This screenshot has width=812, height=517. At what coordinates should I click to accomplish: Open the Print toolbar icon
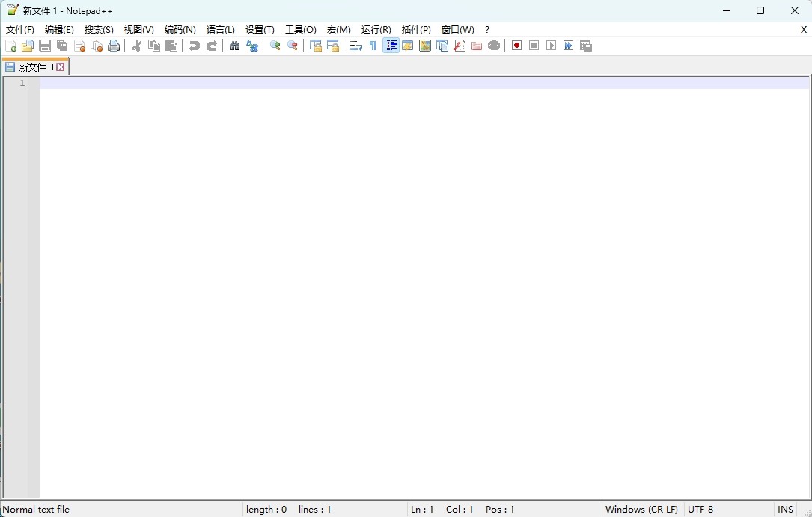(114, 46)
